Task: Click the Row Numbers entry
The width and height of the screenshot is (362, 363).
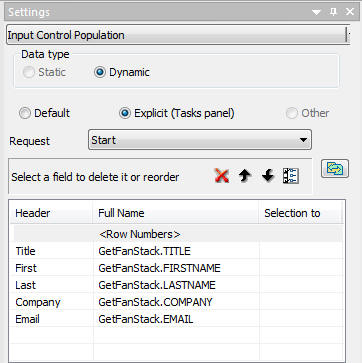Action: (139, 234)
